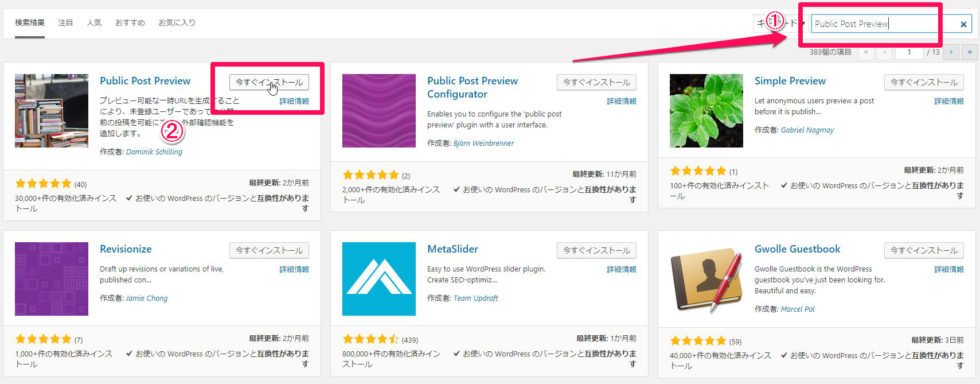Open 詳細情報 for Gwolle Guestbook

coord(949,269)
